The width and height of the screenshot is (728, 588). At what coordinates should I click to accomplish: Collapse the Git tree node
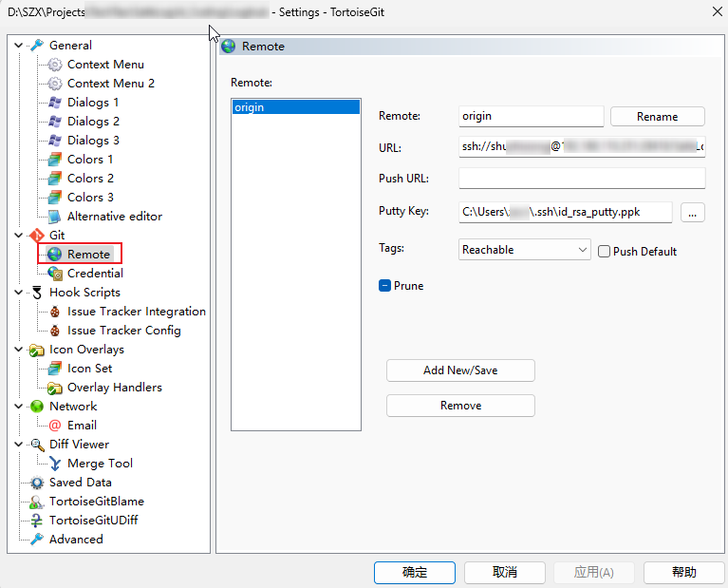coord(19,236)
